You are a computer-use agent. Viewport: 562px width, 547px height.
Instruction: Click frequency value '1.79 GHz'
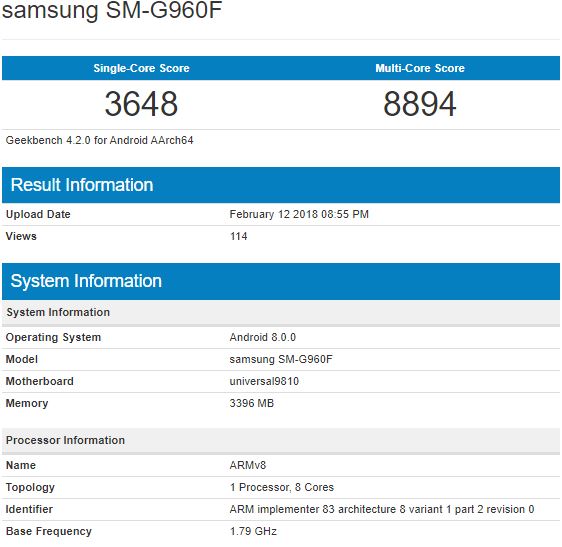point(253,531)
